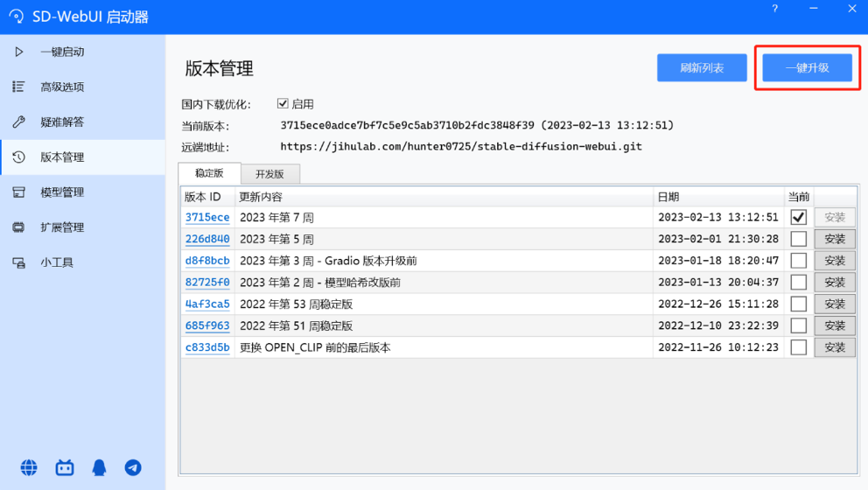Open the QQ bell-shaped icon
The height and width of the screenshot is (490, 868).
click(99, 468)
